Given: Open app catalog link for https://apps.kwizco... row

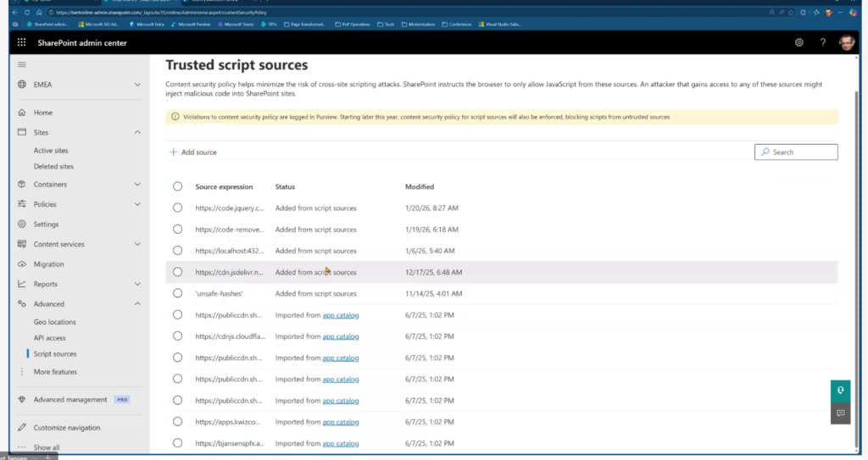Looking at the screenshot, I should (341, 422).
